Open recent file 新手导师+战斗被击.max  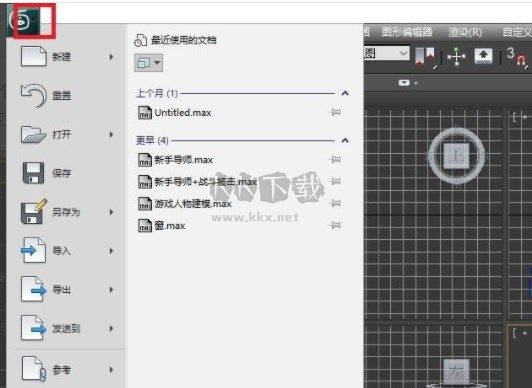coord(206,182)
